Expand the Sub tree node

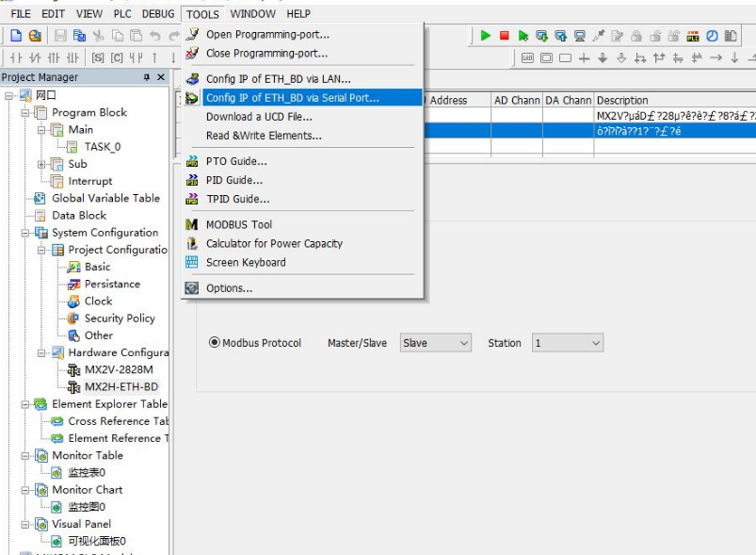coord(42,164)
